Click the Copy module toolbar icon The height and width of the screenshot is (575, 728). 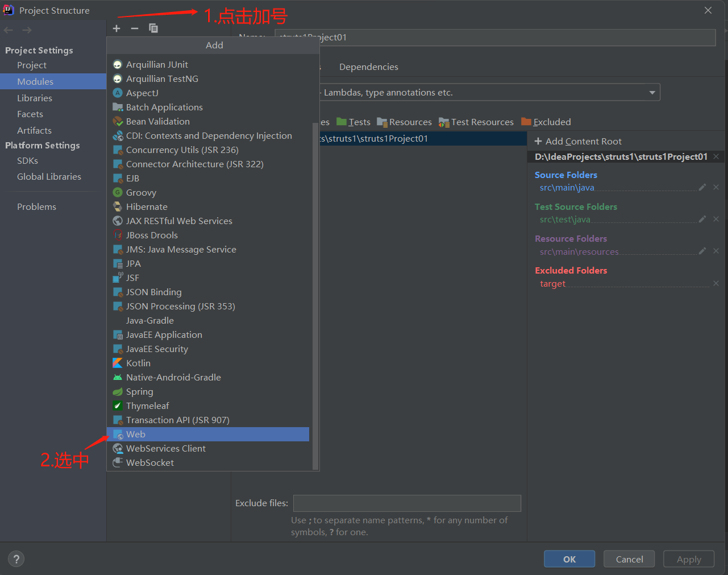153,28
